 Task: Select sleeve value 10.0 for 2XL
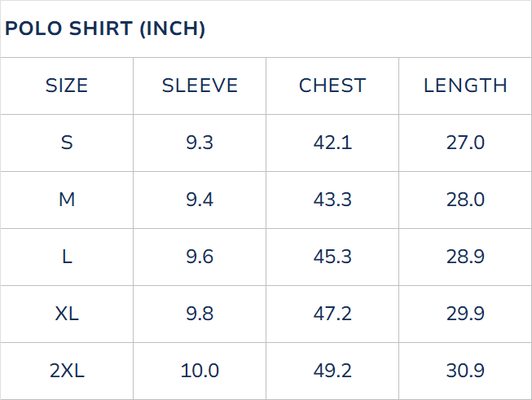click(x=200, y=371)
